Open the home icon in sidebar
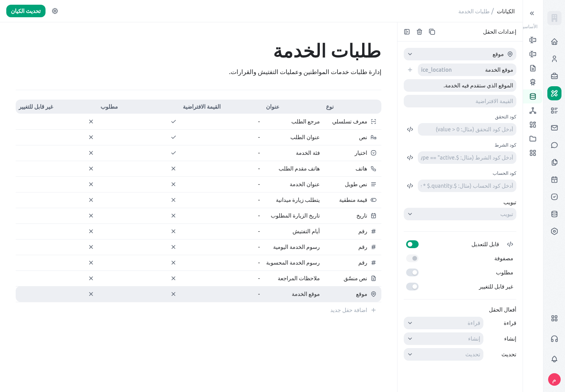The image size is (565, 392). (x=554, y=42)
